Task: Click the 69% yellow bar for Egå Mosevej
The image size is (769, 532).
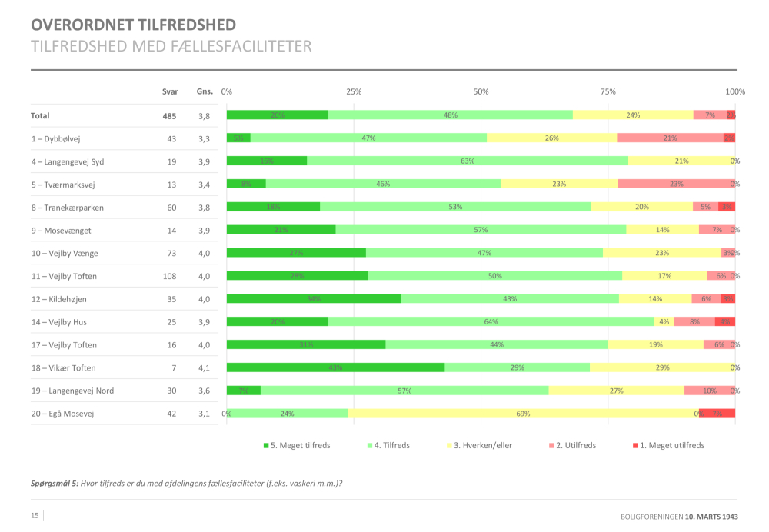Action: click(523, 414)
